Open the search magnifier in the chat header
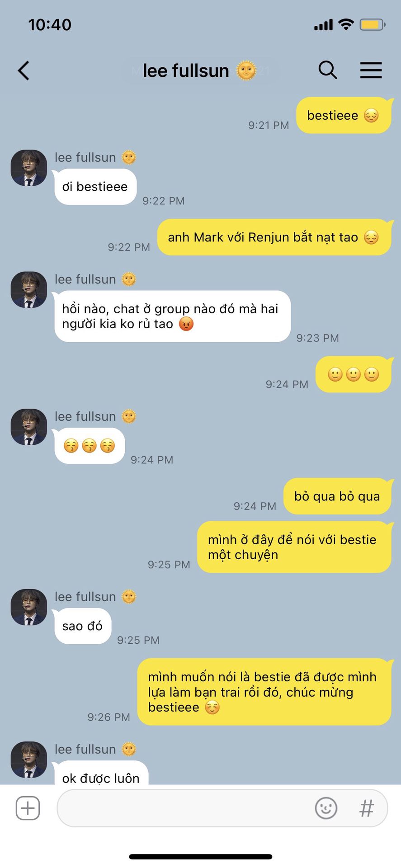The height and width of the screenshot is (868, 401). coord(328,70)
